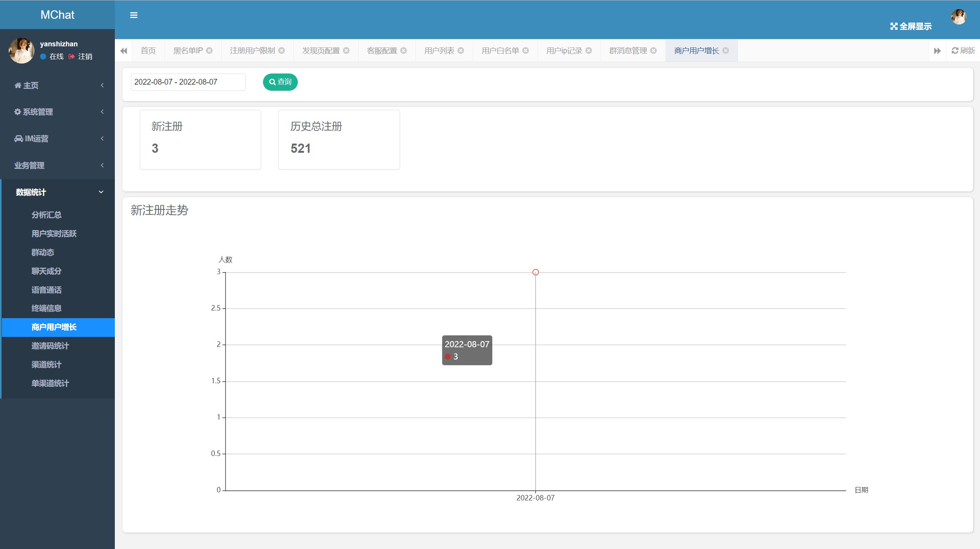Switch to the 用户ip记录 tab
The width and height of the screenshot is (980, 549).
tap(564, 51)
